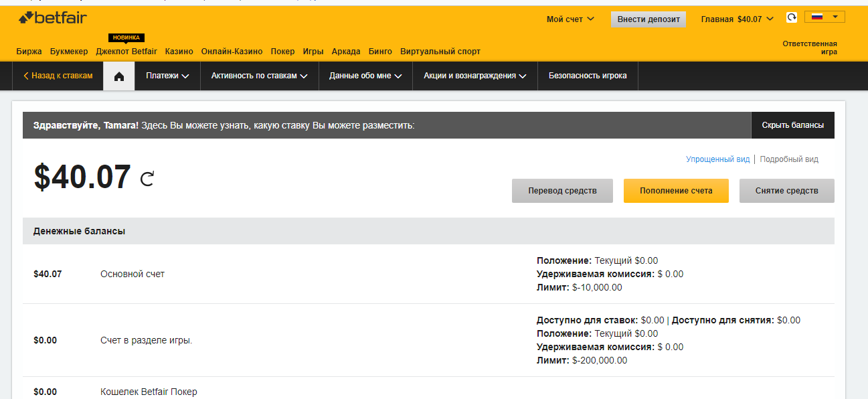The image size is (868, 399).
Task: Refresh the $40.07 balance with the circular arrow
Action: [x=147, y=179]
